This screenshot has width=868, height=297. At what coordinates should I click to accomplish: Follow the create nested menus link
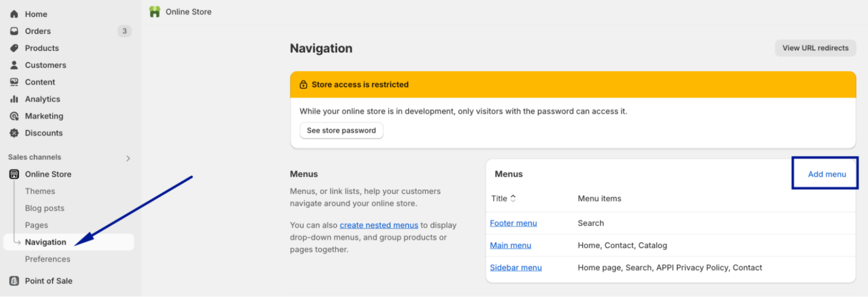(379, 225)
